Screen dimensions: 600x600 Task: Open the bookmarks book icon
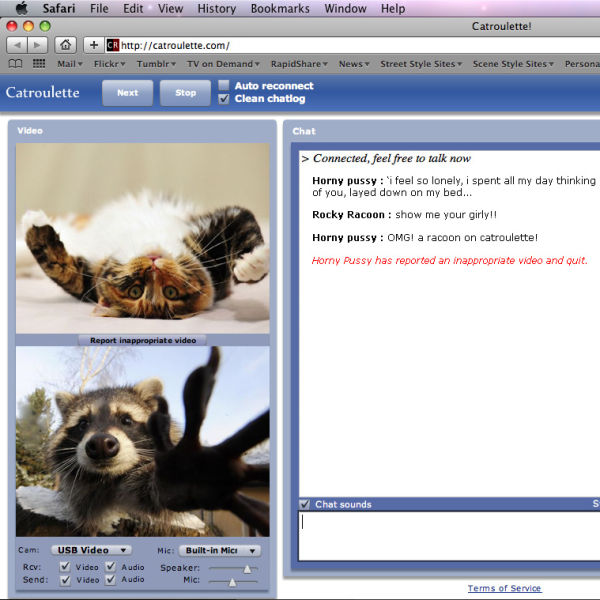[x=16, y=64]
